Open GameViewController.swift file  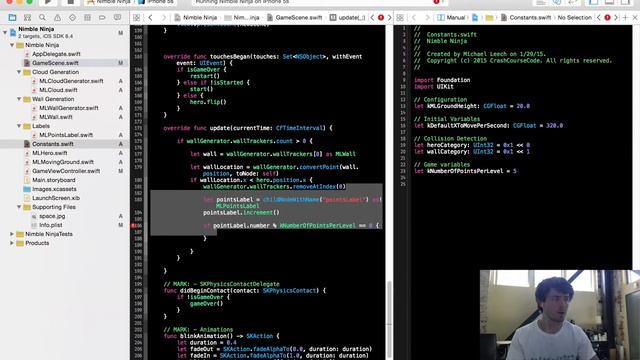click(66, 171)
